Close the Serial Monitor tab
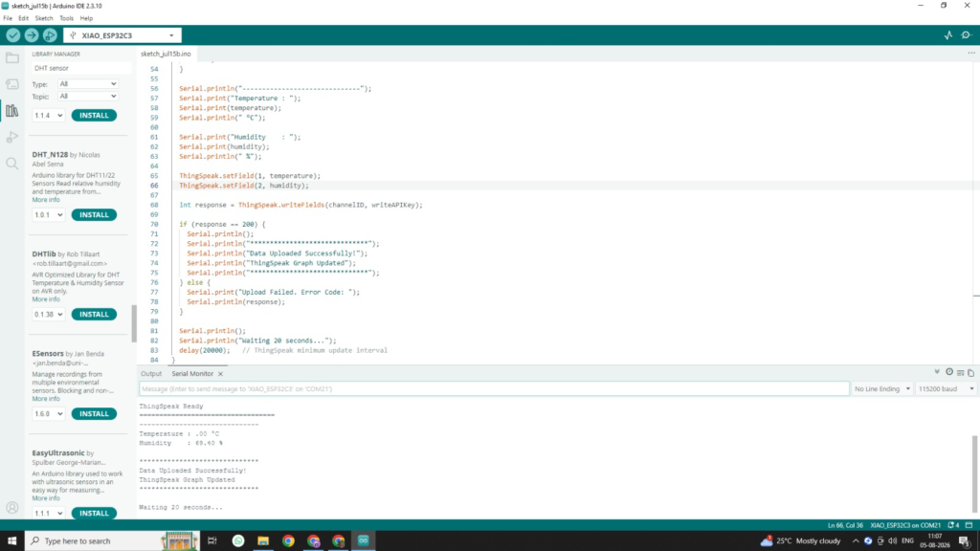The width and height of the screenshot is (980, 551). [x=220, y=374]
